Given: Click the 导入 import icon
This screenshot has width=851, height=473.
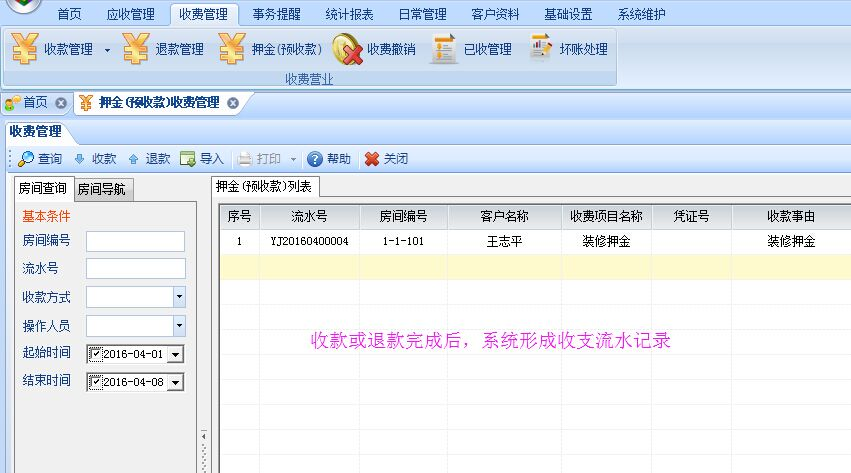Looking at the screenshot, I should [x=187, y=159].
